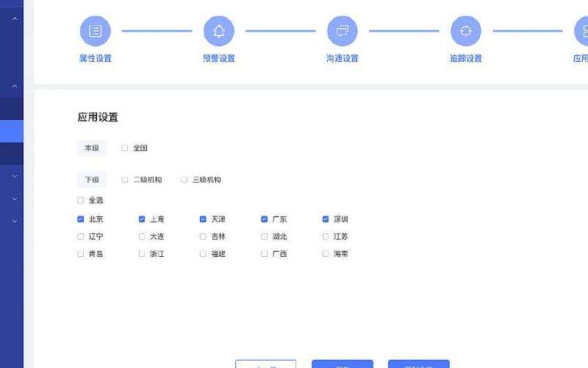Click the 沟通设置 chat step icon
This screenshot has width=588, height=368.
pos(342,31)
